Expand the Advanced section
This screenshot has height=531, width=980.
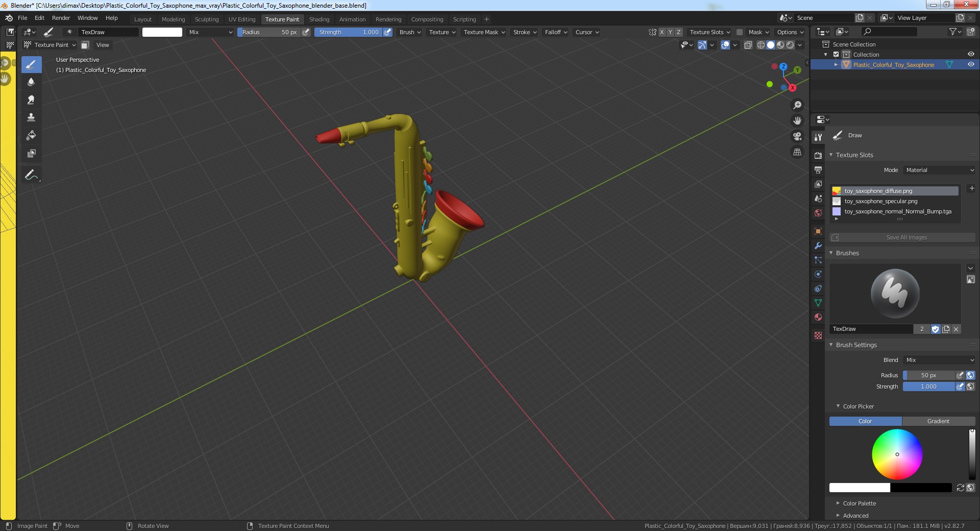click(x=855, y=516)
